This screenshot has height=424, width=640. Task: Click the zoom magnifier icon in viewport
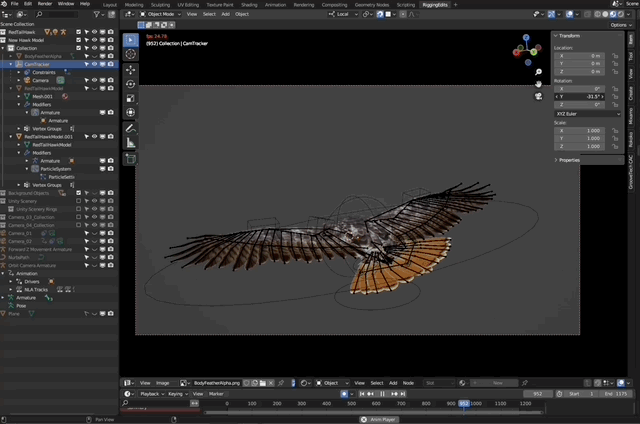point(538,71)
